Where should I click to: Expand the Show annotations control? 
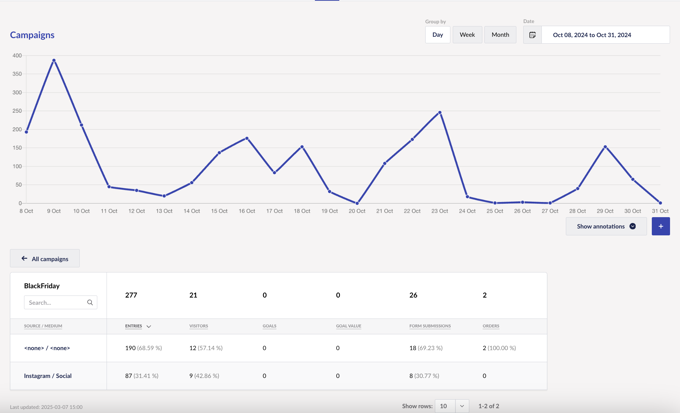click(605, 226)
